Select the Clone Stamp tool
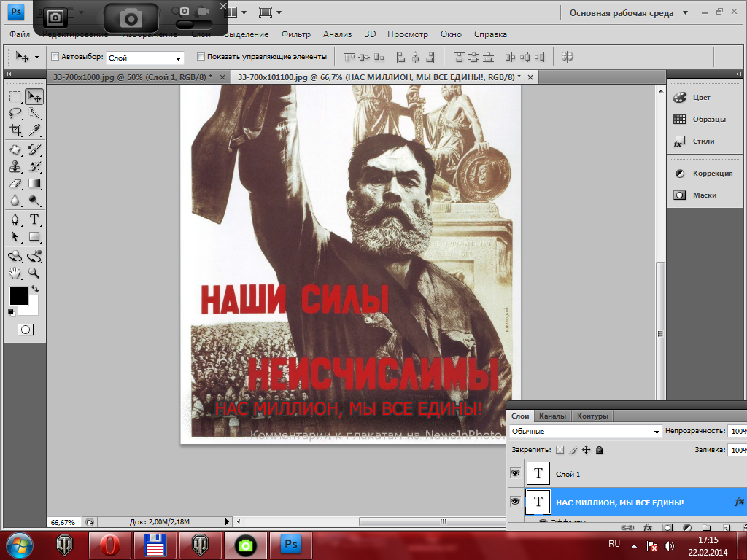This screenshot has height=560, width=747. pyautogui.click(x=15, y=167)
